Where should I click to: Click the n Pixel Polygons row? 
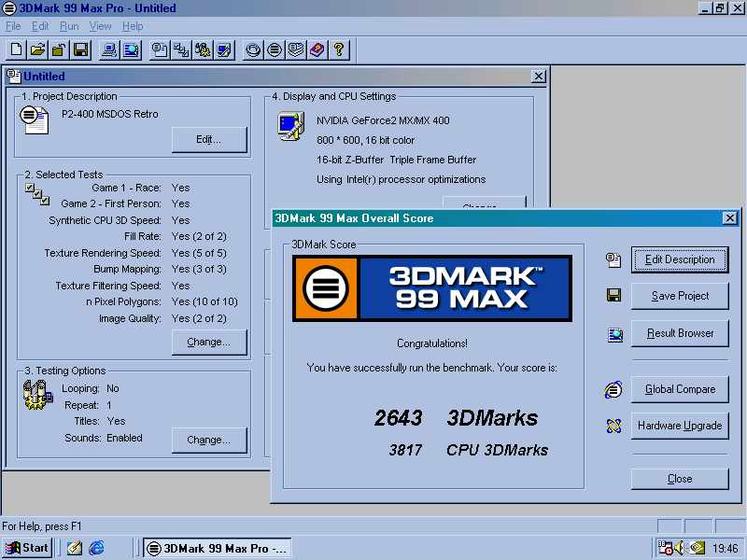pyautogui.click(x=162, y=301)
